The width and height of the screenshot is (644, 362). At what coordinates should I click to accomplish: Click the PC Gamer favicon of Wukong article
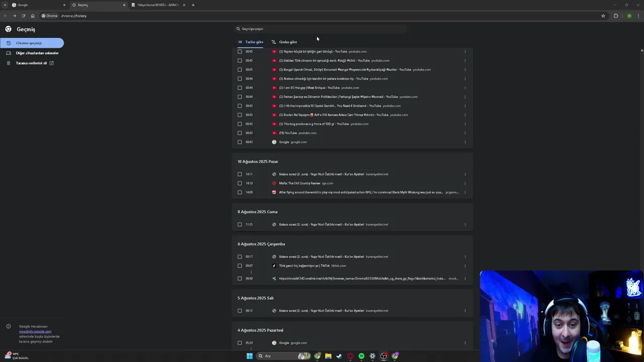click(274, 192)
